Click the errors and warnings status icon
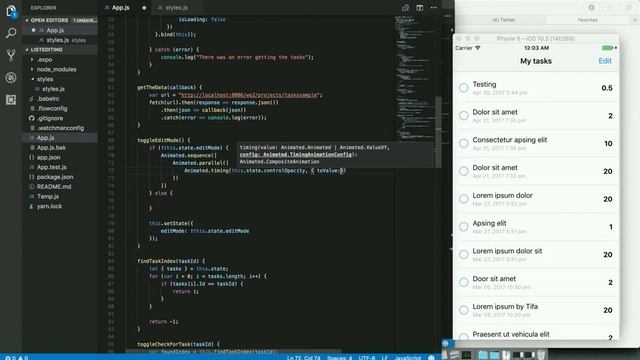 [x=16, y=358]
